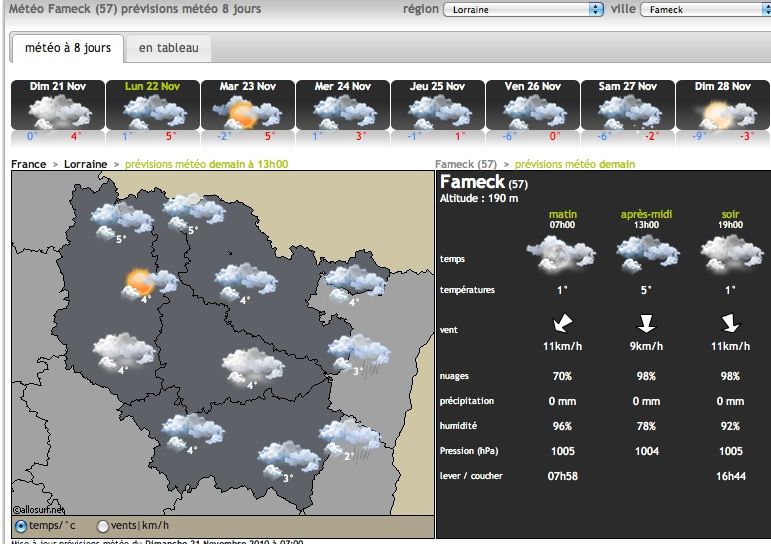Click the allosurf.net credit on the map

click(38, 510)
